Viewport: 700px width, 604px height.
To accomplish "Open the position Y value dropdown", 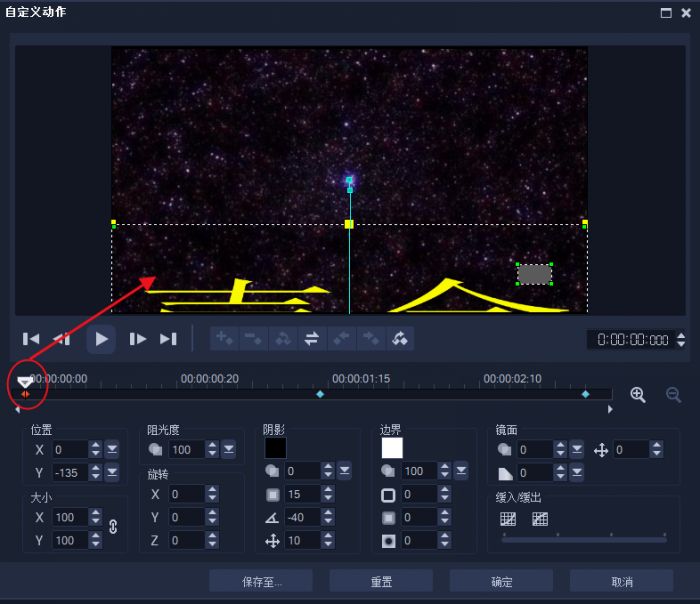I will pos(112,472).
